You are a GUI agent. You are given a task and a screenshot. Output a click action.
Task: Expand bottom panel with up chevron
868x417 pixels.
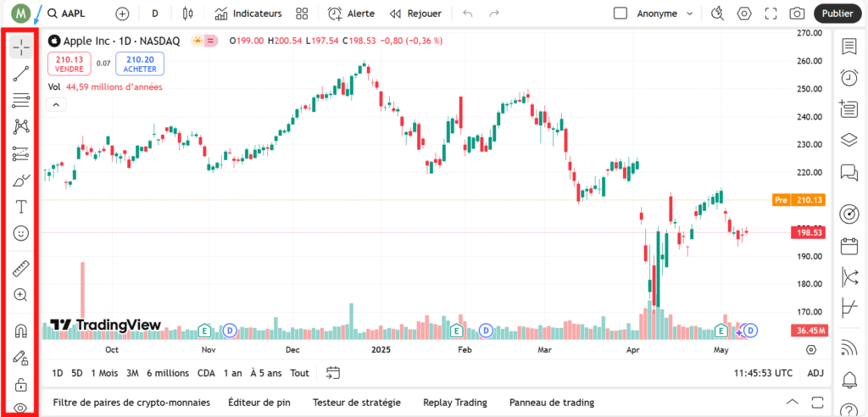point(793,402)
